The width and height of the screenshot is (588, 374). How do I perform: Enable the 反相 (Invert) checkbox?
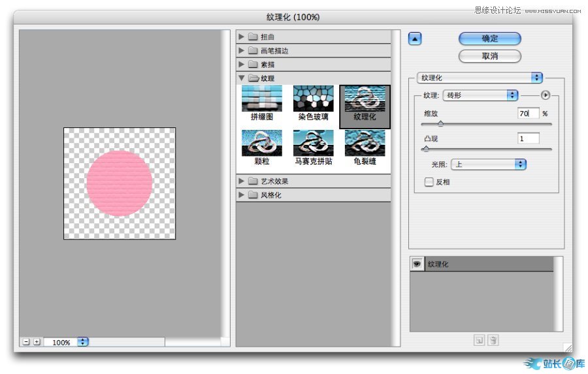pos(429,182)
